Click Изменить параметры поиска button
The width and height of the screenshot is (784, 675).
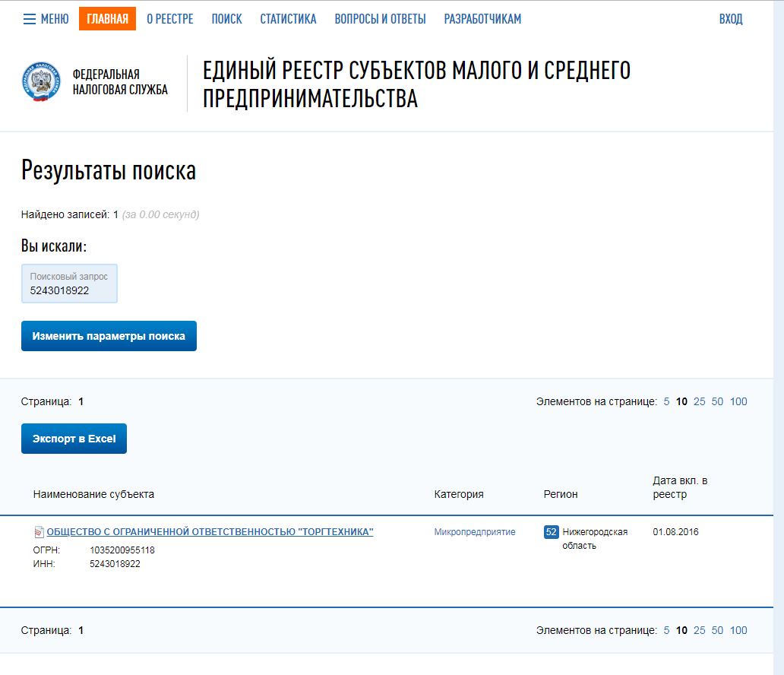109,336
